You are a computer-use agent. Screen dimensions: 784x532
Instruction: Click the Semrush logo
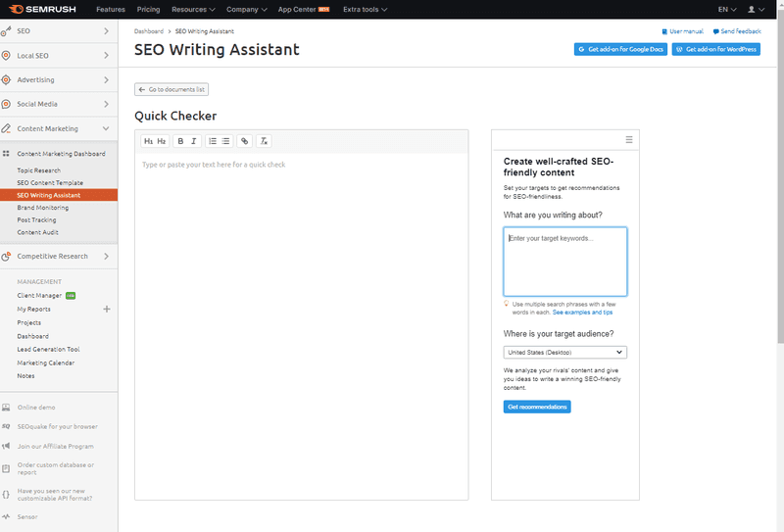42,9
